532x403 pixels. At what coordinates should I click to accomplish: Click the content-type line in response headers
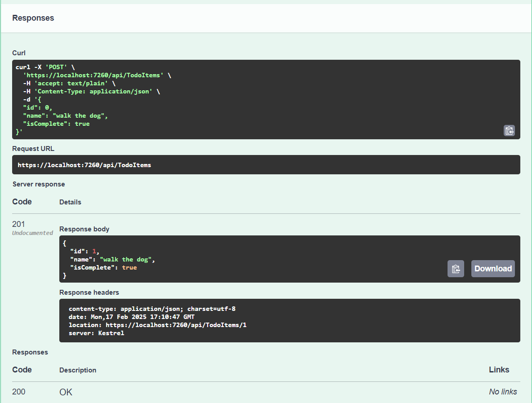tap(152, 309)
